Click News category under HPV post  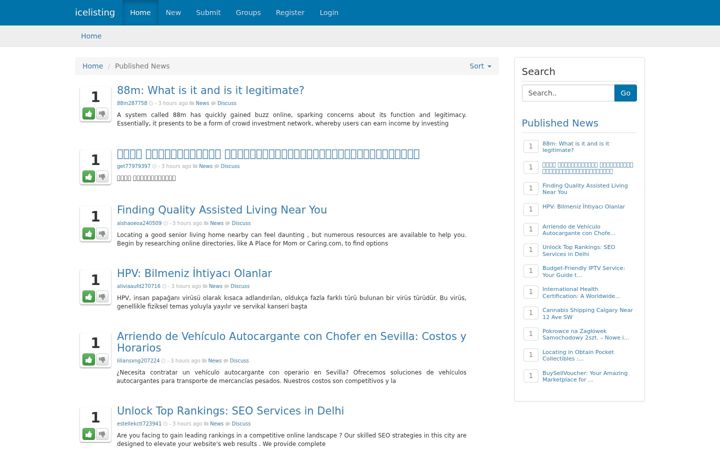pyautogui.click(x=215, y=286)
